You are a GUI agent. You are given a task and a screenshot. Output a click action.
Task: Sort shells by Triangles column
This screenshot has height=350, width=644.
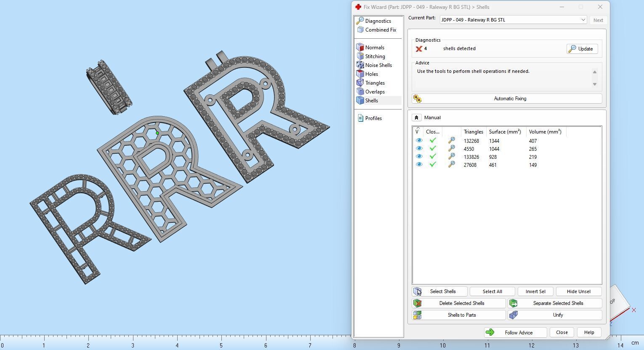point(474,132)
